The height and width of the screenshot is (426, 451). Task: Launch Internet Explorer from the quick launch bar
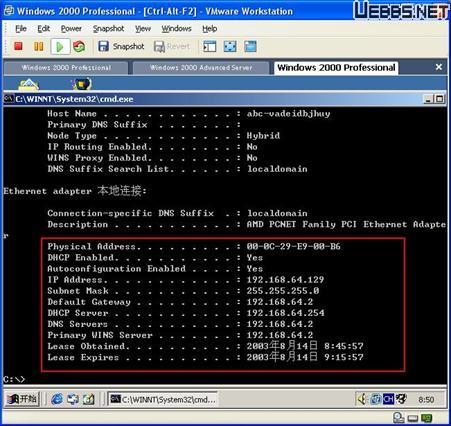click(x=57, y=399)
